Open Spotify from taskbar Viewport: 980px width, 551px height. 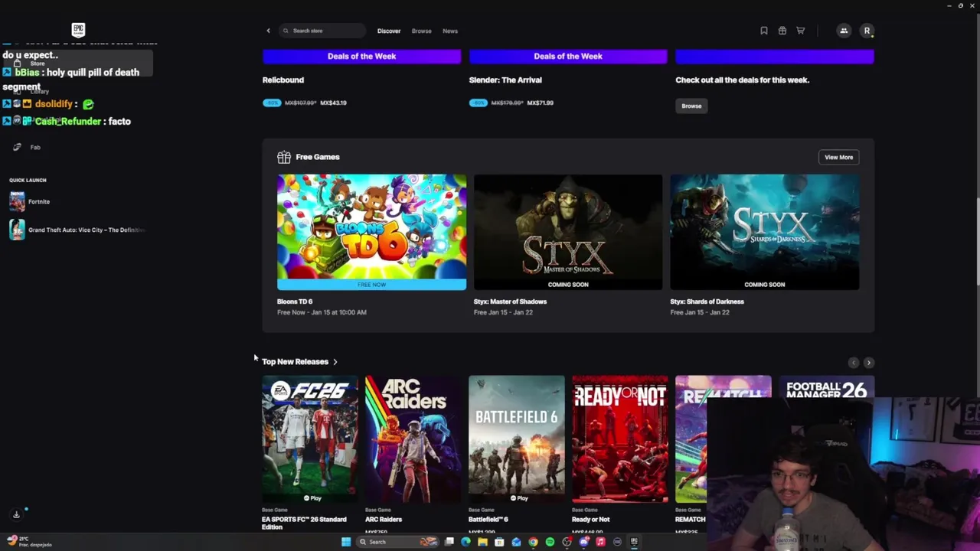click(x=550, y=542)
